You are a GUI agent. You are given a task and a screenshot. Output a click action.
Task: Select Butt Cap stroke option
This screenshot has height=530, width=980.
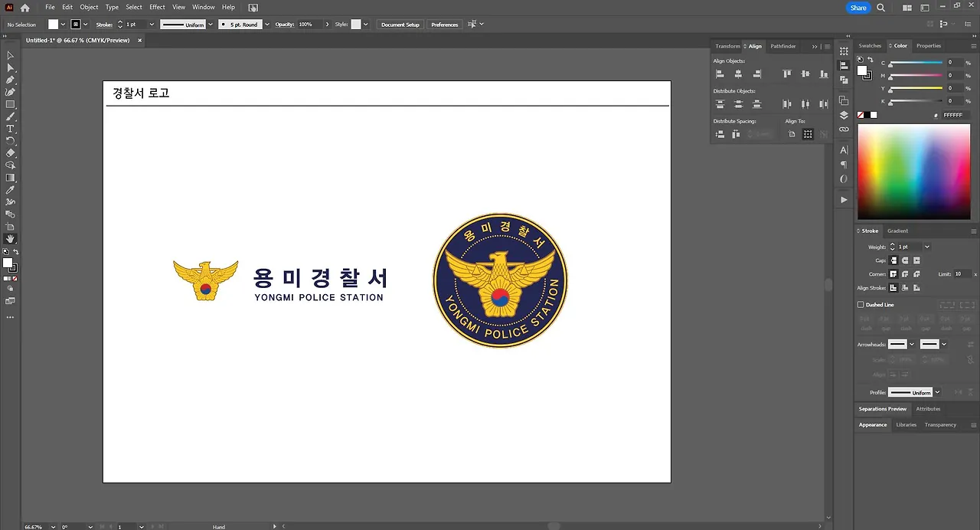893,260
